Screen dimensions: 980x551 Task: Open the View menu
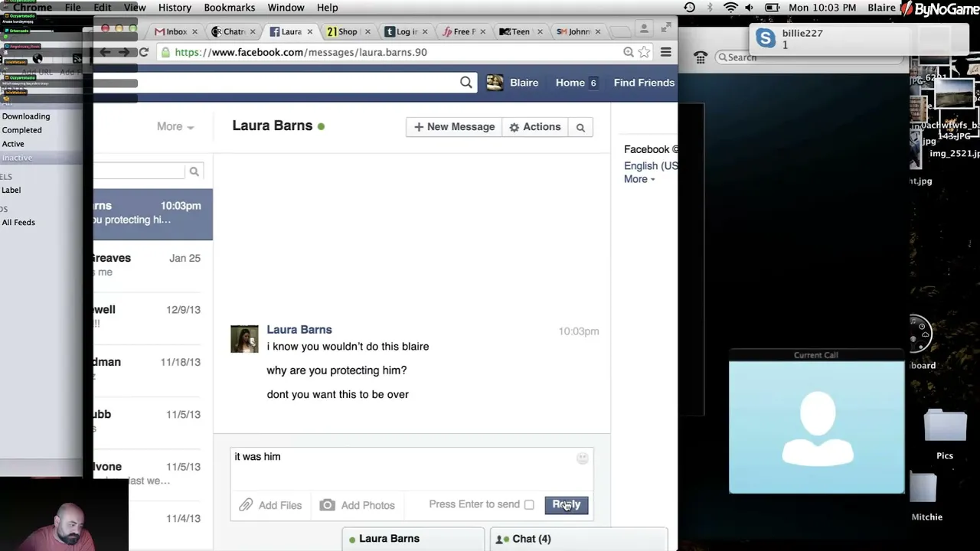pos(135,8)
